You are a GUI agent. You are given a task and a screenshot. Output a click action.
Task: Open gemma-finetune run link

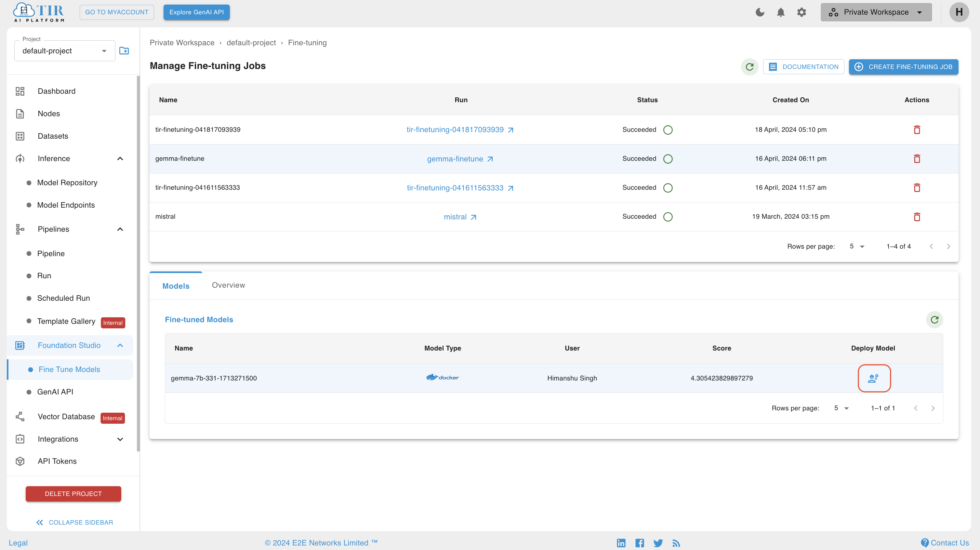point(460,159)
